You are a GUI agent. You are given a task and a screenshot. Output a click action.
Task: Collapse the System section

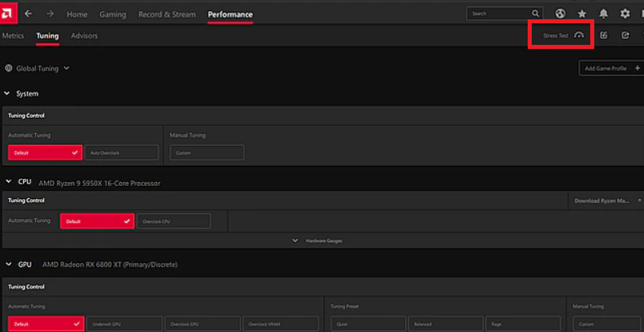[7, 94]
